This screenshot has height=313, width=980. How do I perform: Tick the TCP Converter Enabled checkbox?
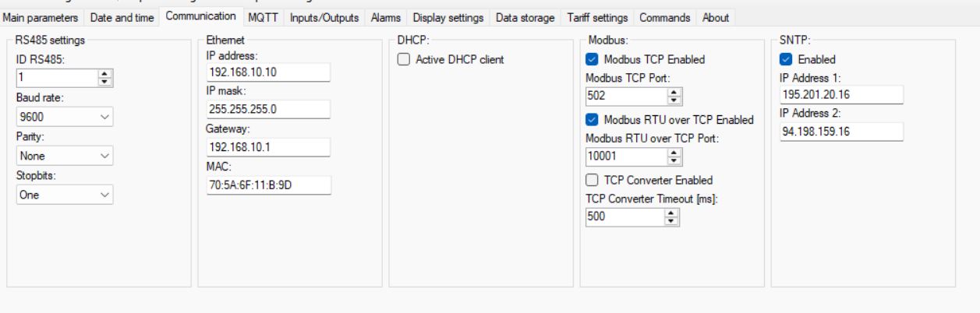coord(593,180)
